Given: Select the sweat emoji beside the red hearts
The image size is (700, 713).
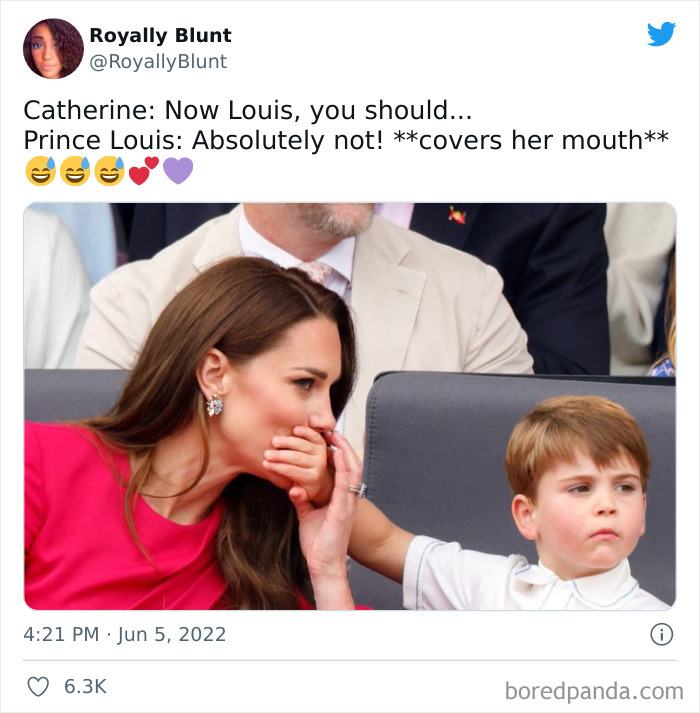Looking at the screenshot, I should click(109, 171).
